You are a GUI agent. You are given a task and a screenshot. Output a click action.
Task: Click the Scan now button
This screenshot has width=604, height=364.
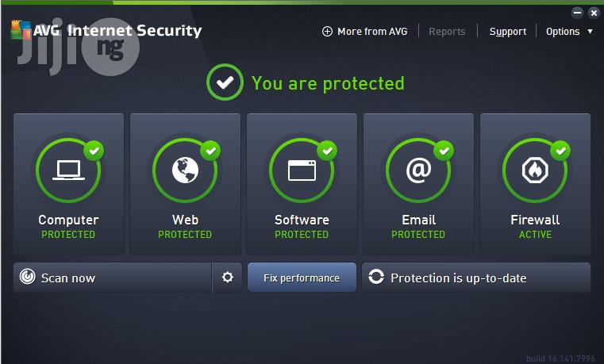(x=113, y=278)
